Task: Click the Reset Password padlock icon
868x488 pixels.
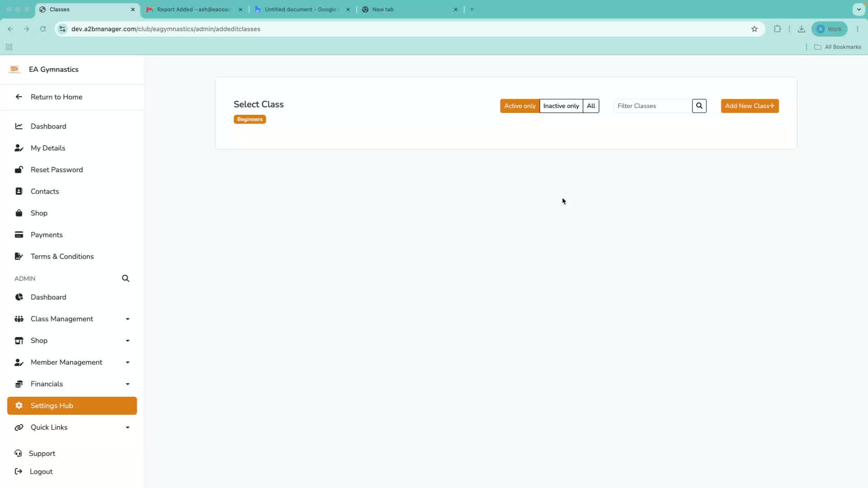Action: 19,169
